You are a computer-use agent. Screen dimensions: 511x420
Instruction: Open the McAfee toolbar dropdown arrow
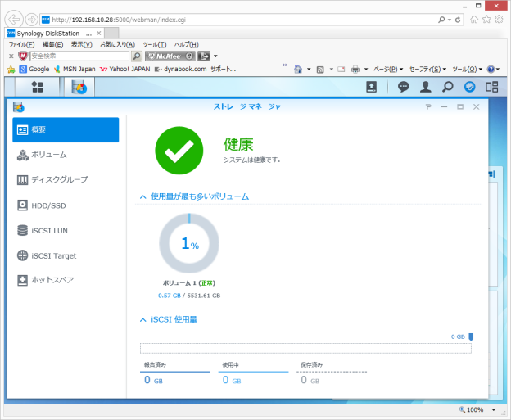[215, 56]
